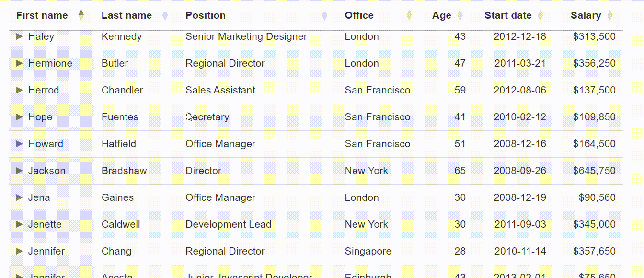This screenshot has height=278, width=644.
Task: Click the Salary column sort icon
Action: pos(610,15)
